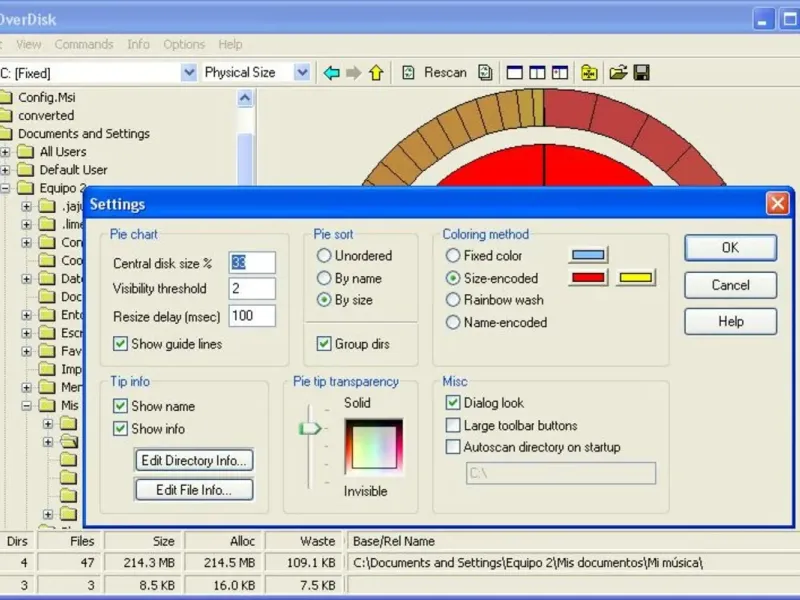800x600 pixels.
Task: Enable Autoscan directory on startup
Action: pos(454,447)
